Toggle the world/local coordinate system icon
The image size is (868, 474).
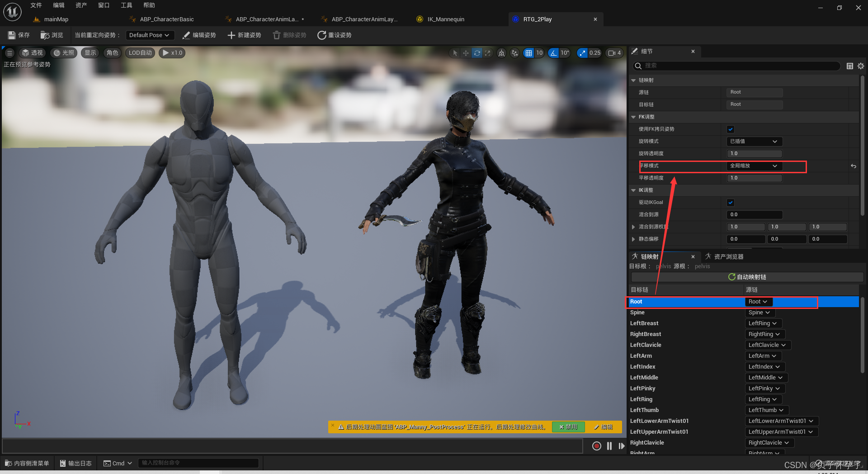click(x=501, y=53)
